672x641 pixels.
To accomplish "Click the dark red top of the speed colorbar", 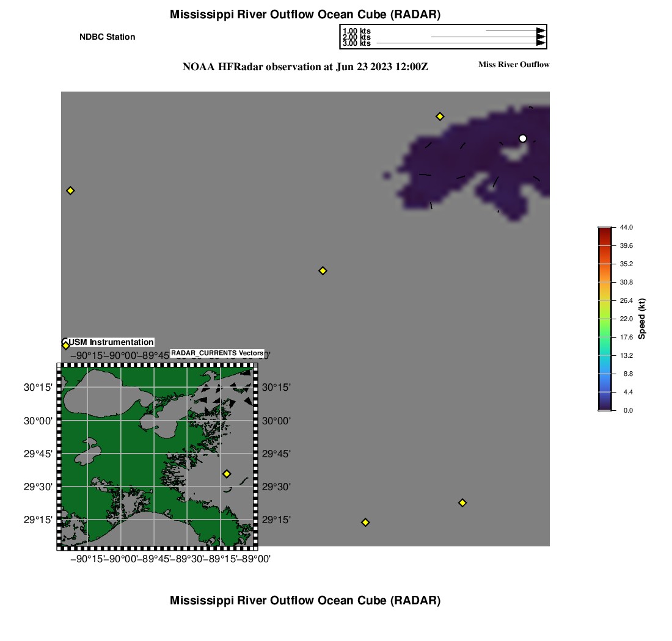I will 604,230.
